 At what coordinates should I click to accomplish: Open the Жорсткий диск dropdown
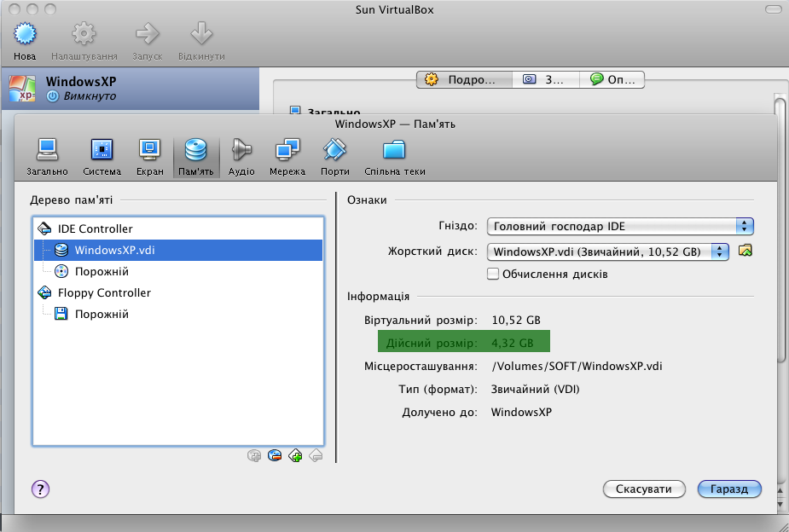click(608, 252)
